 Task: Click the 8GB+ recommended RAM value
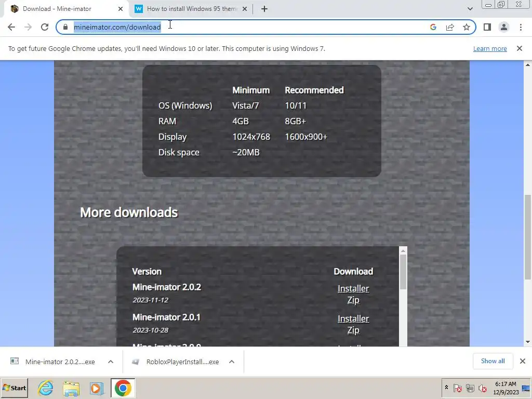pyautogui.click(x=295, y=121)
